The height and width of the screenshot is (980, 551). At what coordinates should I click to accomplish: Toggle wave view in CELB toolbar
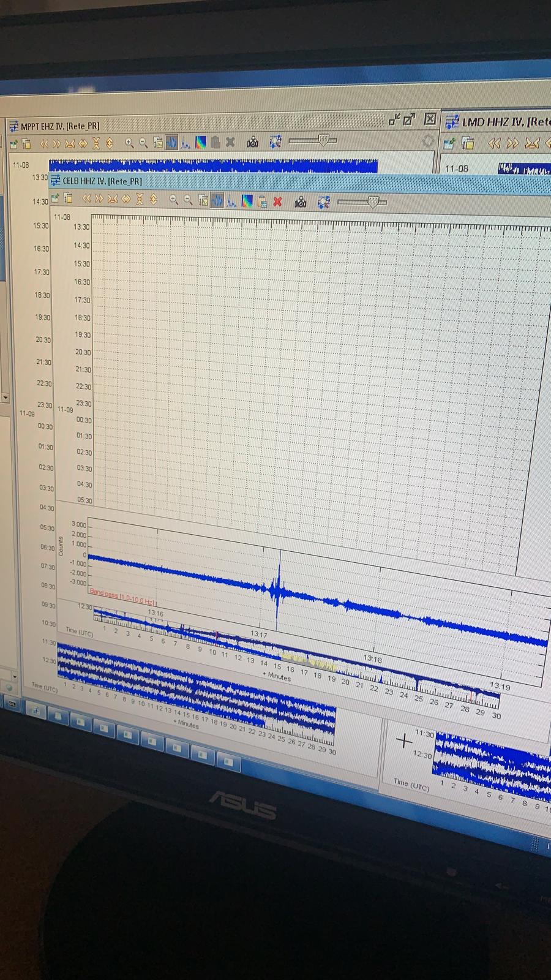pos(217,200)
